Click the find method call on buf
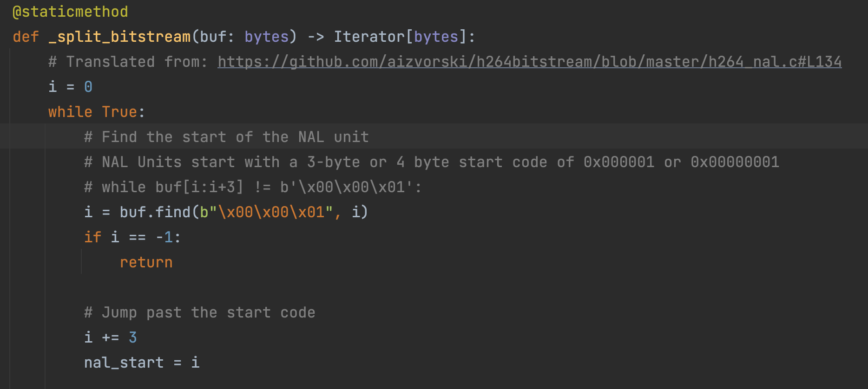 click(172, 212)
